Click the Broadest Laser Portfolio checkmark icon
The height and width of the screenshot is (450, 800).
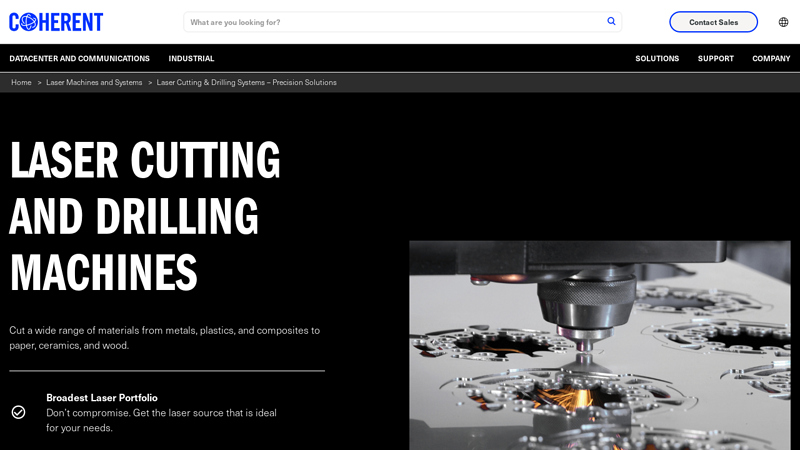(x=18, y=412)
